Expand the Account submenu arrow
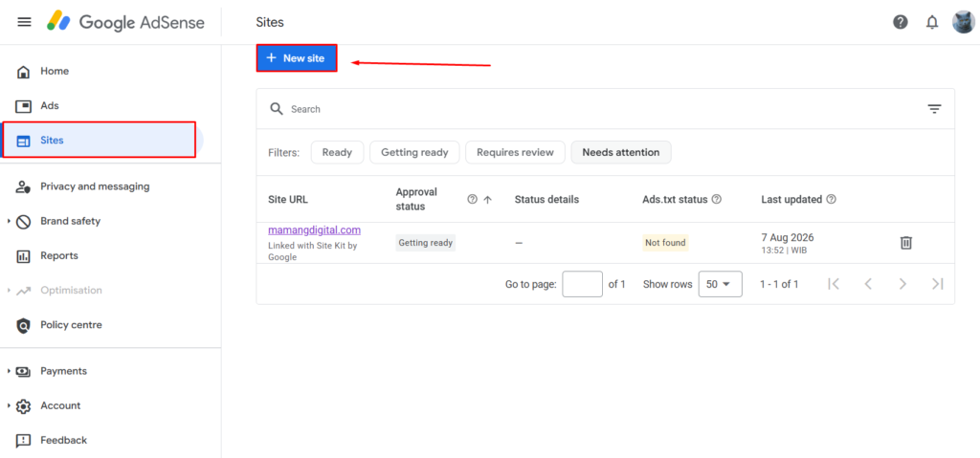980x458 pixels. tap(9, 406)
